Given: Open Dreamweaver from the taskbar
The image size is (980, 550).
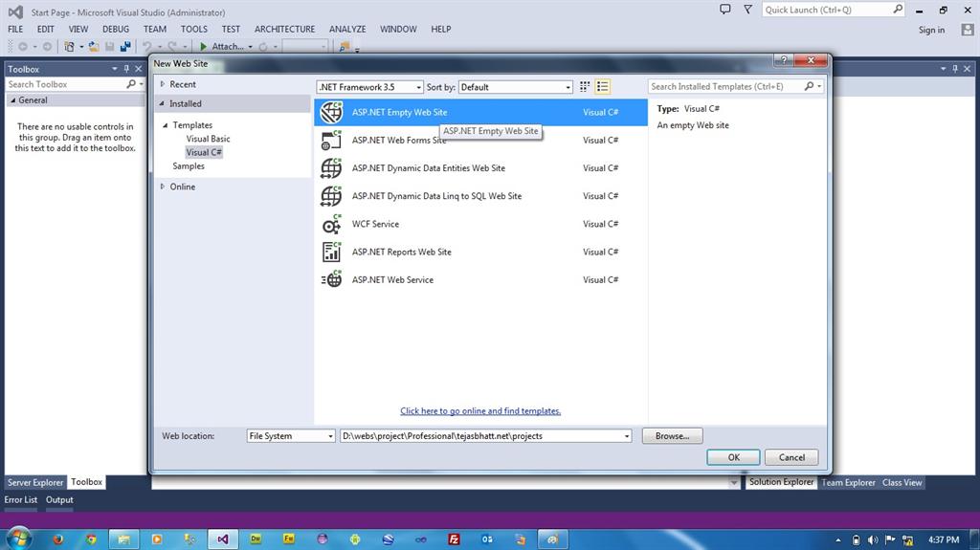Looking at the screenshot, I should point(256,539).
